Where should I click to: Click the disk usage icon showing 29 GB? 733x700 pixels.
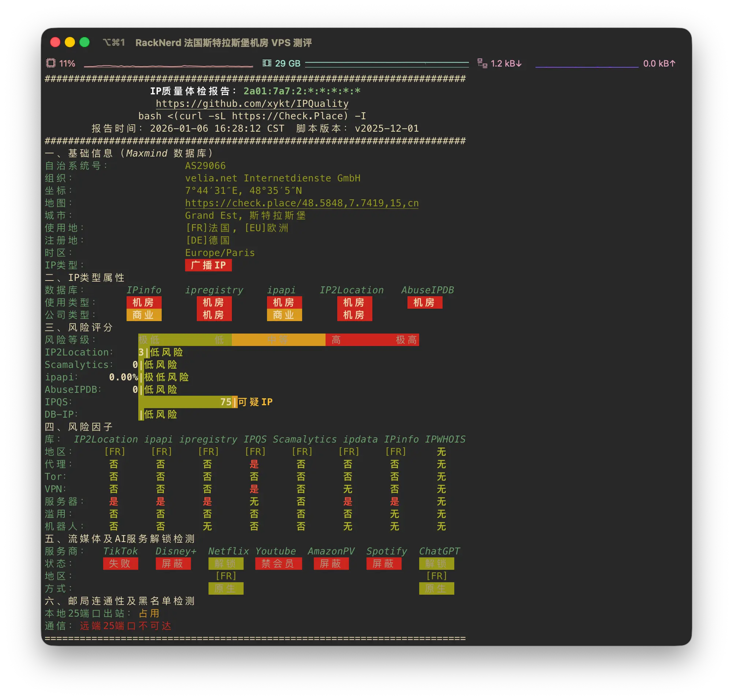267,63
